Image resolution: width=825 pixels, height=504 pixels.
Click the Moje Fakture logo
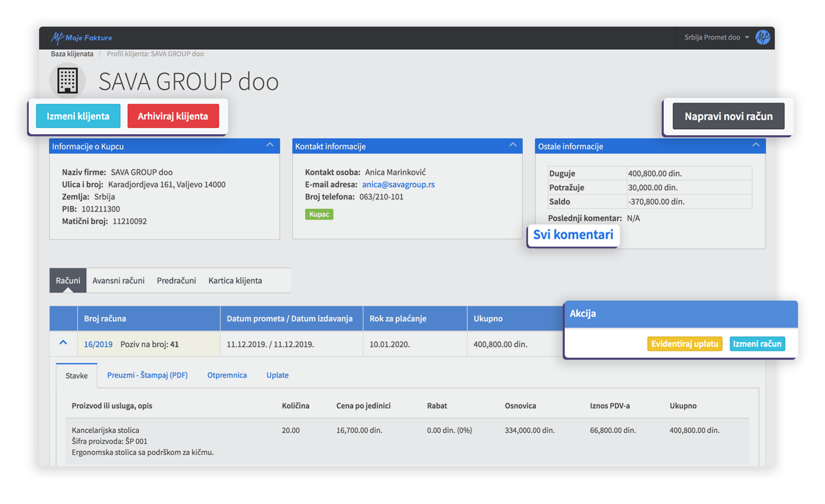tap(82, 38)
